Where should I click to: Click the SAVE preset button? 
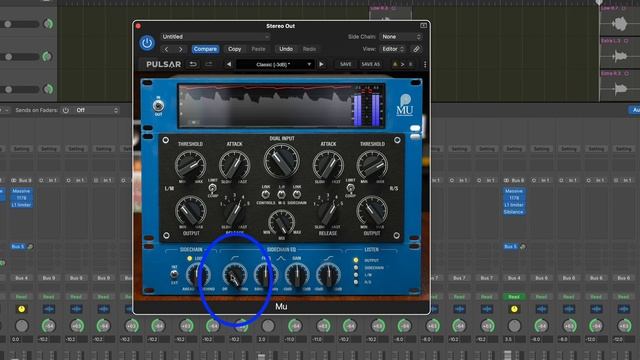click(346, 64)
